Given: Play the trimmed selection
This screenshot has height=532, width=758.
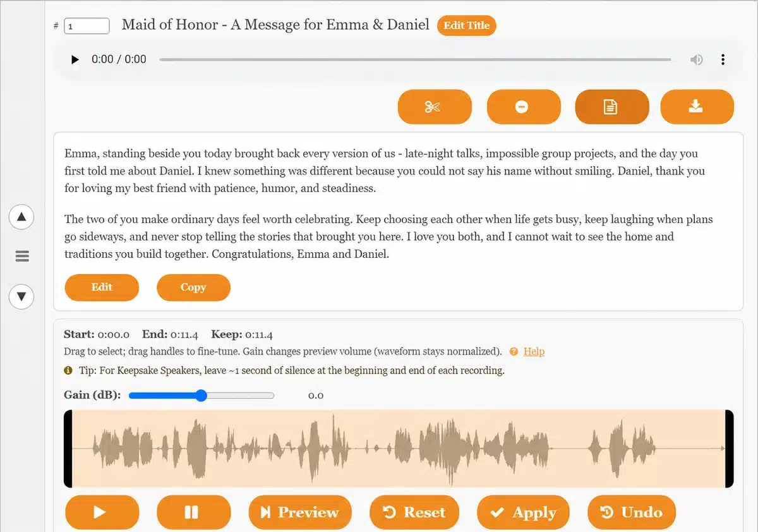Looking at the screenshot, I should point(102,512).
